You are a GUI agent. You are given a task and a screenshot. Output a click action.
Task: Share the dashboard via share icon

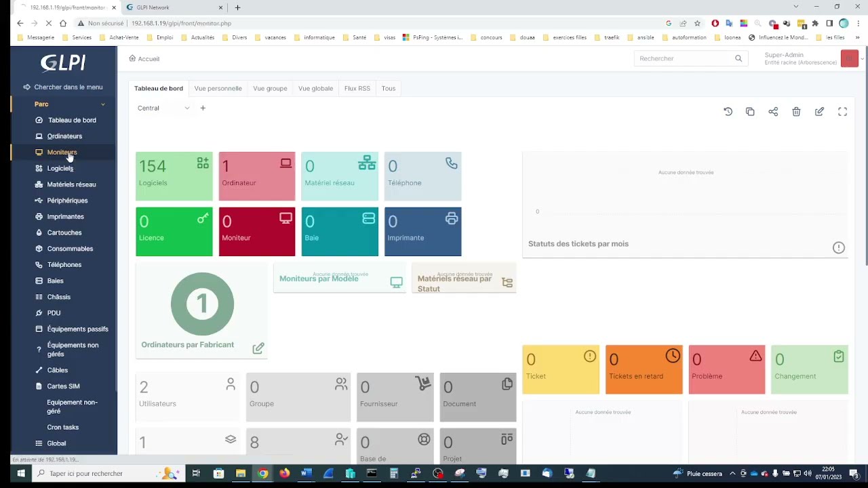[x=773, y=112]
